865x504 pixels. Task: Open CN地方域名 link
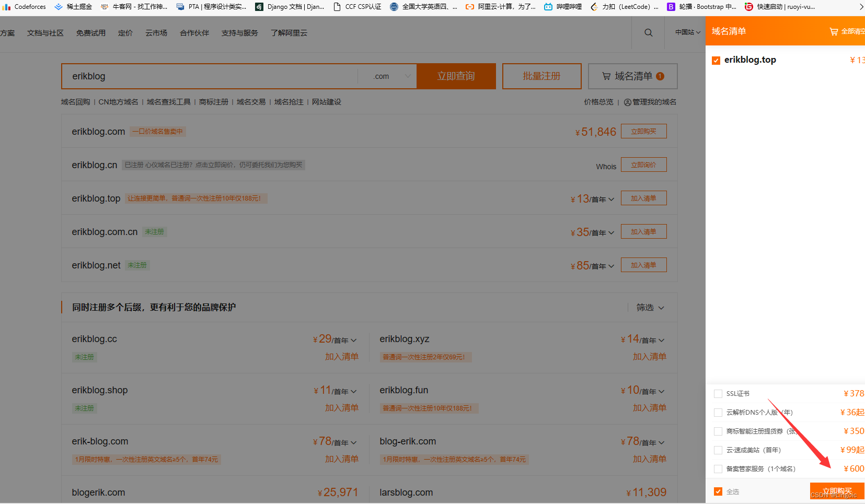[119, 102]
